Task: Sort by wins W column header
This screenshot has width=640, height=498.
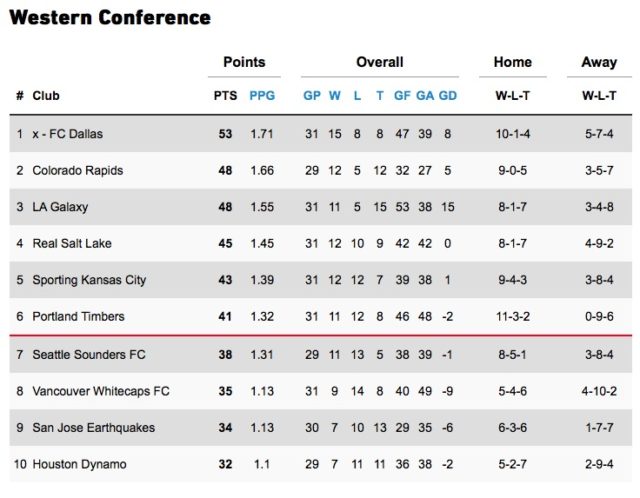Action: click(x=335, y=96)
